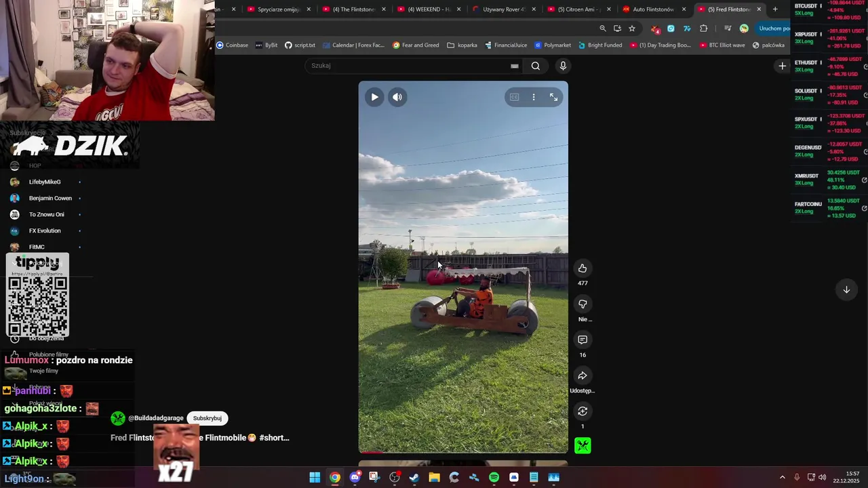
Task: Open the 16 comments panel
Action: [583, 340]
